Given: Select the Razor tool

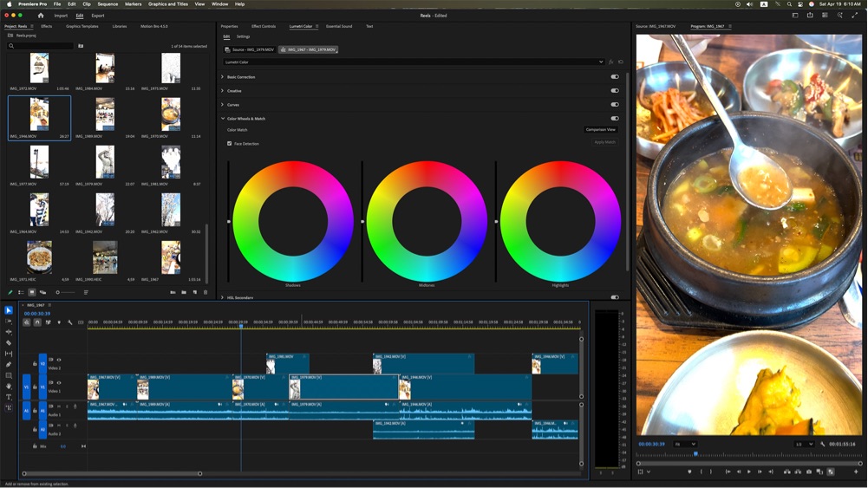Looking at the screenshot, I should 9,343.
